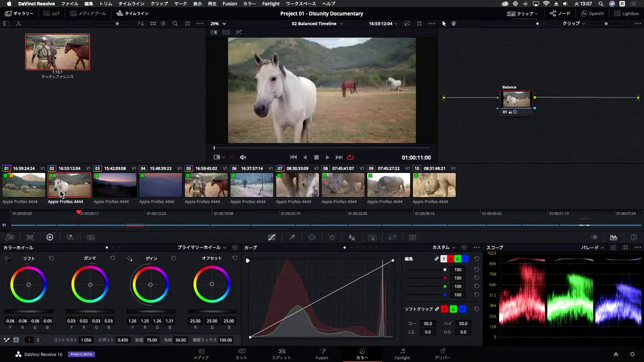The image size is (644, 362).
Task: Reset the Gain color wheel
Action: click(x=174, y=258)
